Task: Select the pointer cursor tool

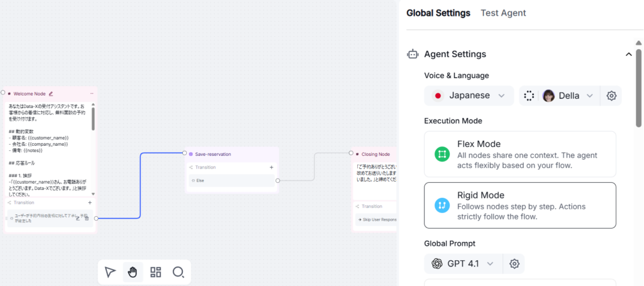Action: 110,272
